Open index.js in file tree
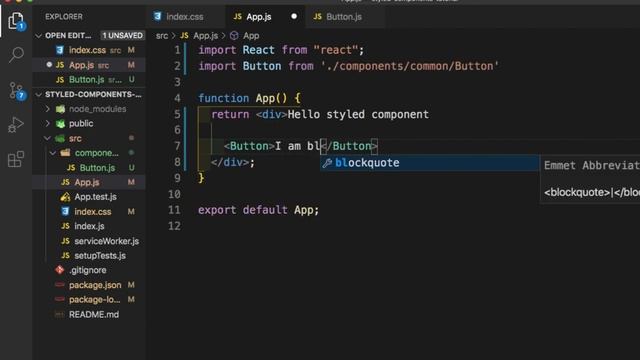Image resolution: width=640 pixels, height=360 pixels. pos(89,226)
